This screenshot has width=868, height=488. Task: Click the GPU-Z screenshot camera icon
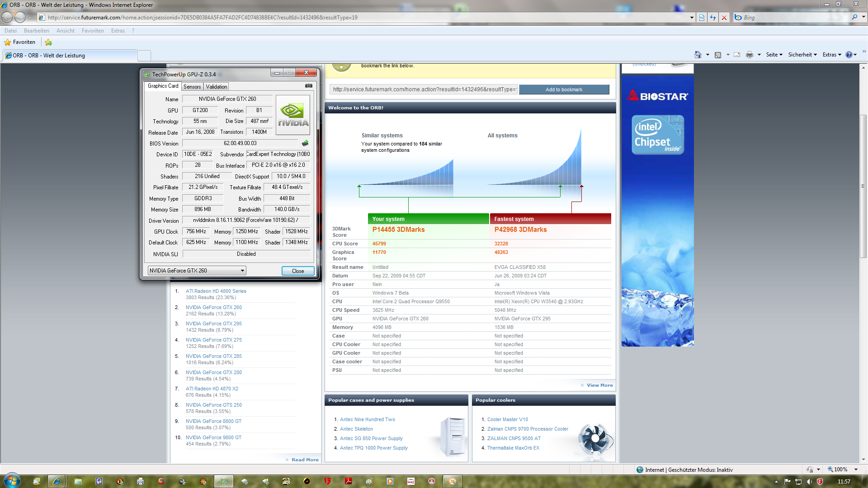pos(309,86)
